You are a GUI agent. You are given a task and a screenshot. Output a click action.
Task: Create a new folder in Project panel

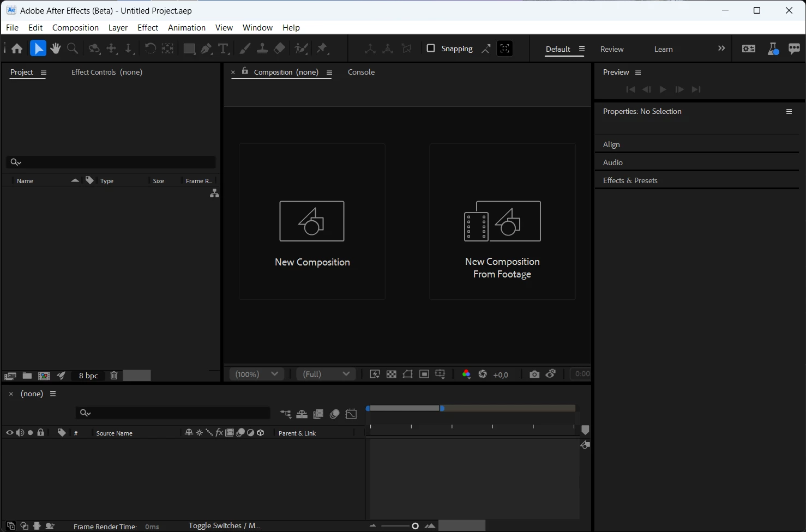27,376
